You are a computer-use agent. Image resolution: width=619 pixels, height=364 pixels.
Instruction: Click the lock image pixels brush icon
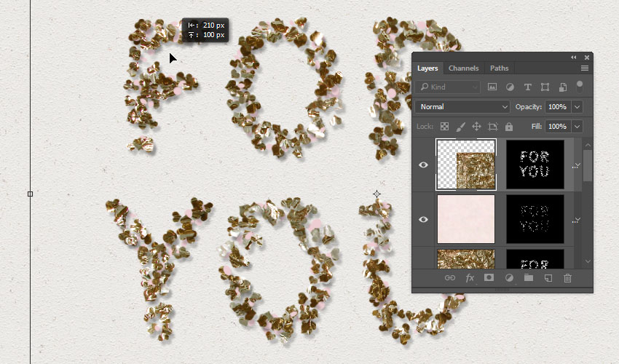[x=460, y=127]
